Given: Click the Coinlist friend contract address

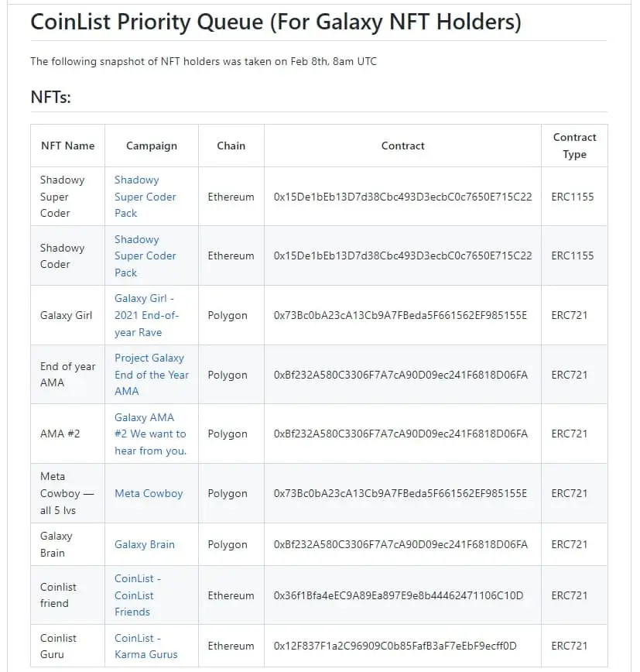Looking at the screenshot, I should click(399, 595).
